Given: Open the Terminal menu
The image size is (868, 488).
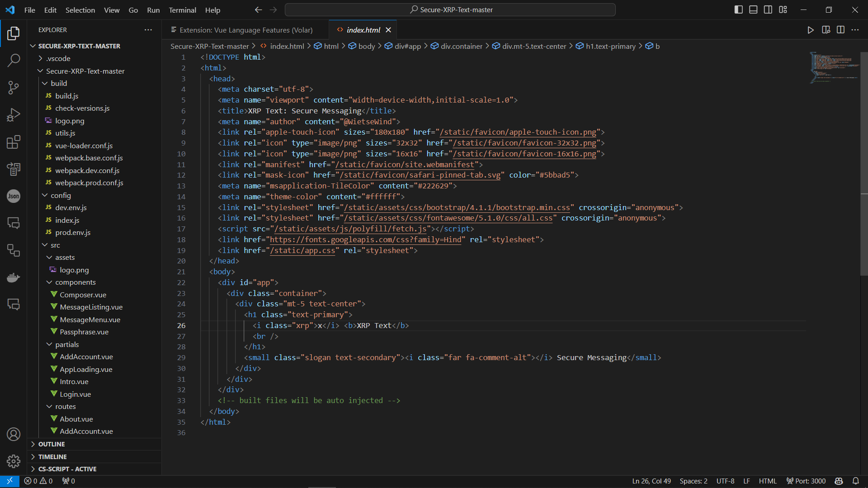Looking at the screenshot, I should (182, 10).
